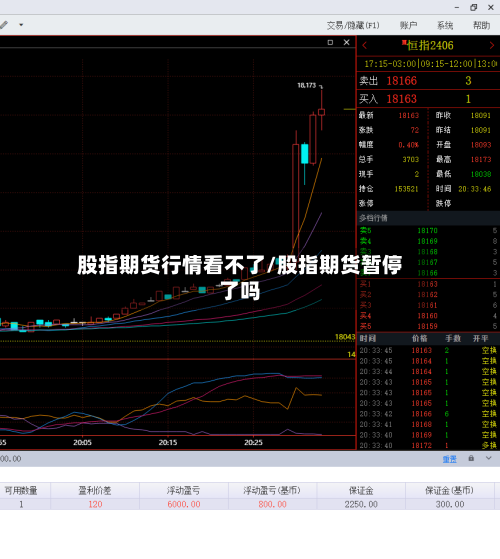This screenshot has height=559, width=500.
Task: Click the 买入 price 18163
Action: click(401, 99)
